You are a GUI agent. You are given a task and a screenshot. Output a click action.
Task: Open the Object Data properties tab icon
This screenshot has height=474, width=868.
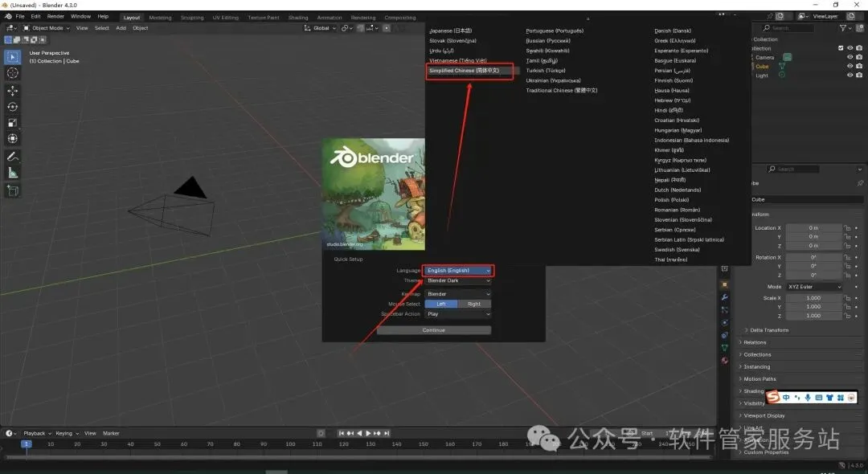(725, 347)
